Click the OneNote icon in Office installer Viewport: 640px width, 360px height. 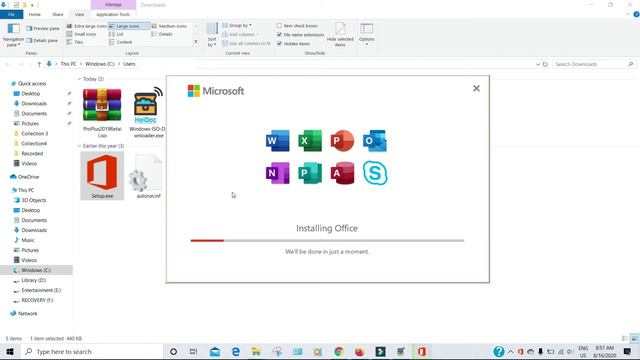point(278,173)
